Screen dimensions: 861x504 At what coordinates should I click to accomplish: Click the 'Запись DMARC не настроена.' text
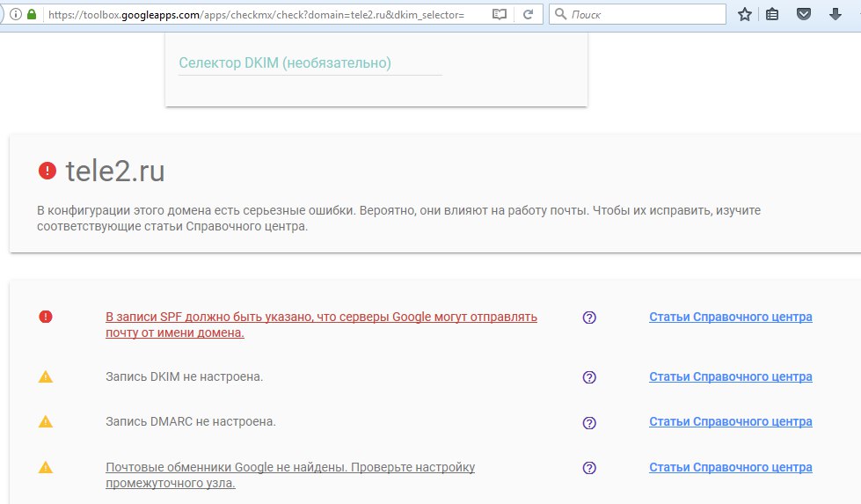tap(191, 421)
